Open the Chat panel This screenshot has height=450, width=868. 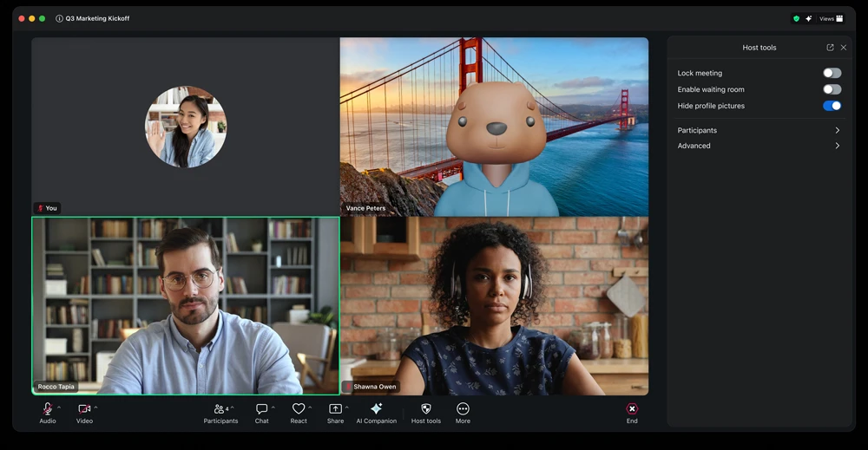coord(261,409)
